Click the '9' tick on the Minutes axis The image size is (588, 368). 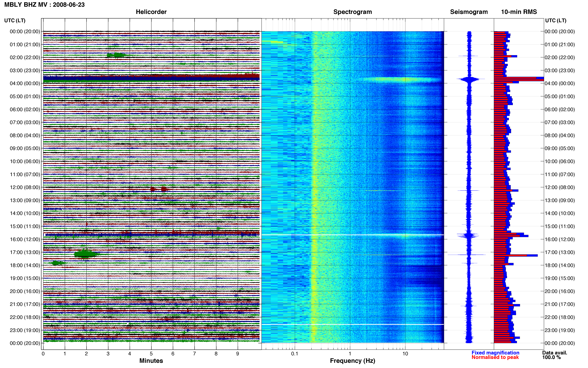pyautogui.click(x=237, y=354)
